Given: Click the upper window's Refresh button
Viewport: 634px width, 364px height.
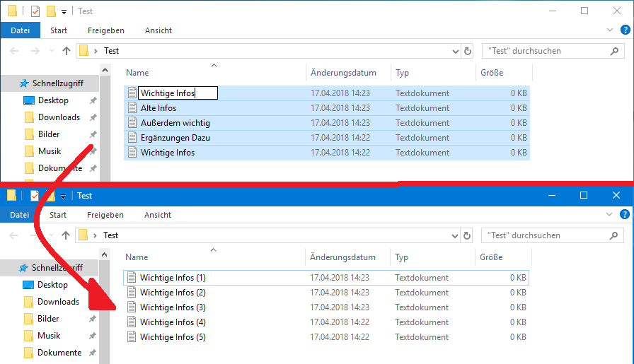Looking at the screenshot, I should [468, 51].
